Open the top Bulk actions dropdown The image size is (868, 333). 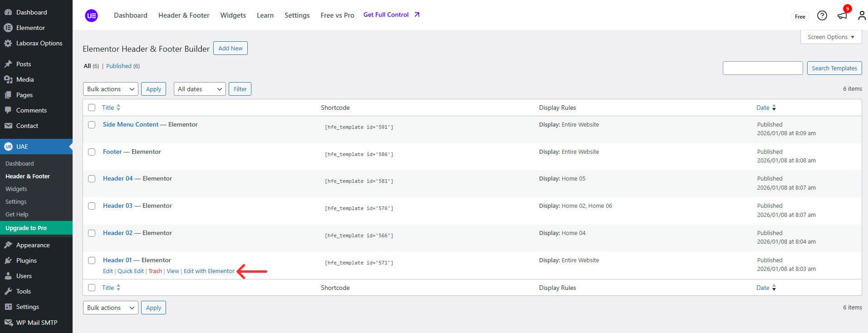pyautogui.click(x=111, y=89)
